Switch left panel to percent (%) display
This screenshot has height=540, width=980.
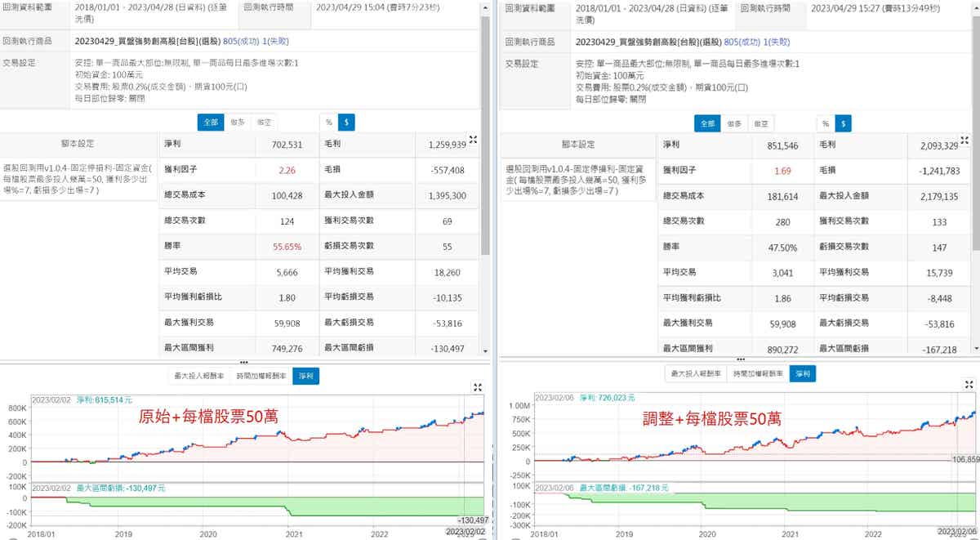pyautogui.click(x=329, y=123)
